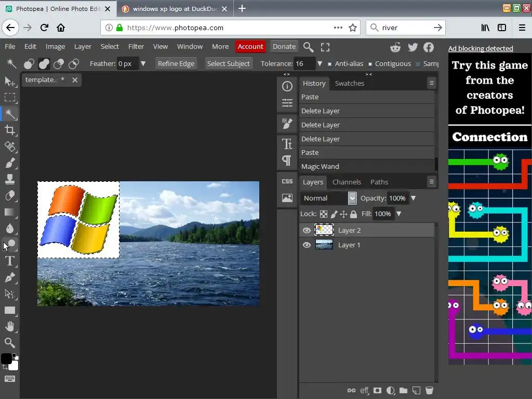The image size is (532, 399).
Task: Toggle the Contiguous checkbox
Action: (370, 64)
